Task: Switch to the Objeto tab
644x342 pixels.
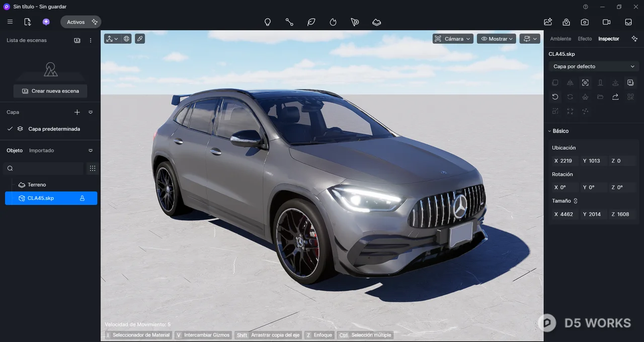Action: (x=15, y=151)
